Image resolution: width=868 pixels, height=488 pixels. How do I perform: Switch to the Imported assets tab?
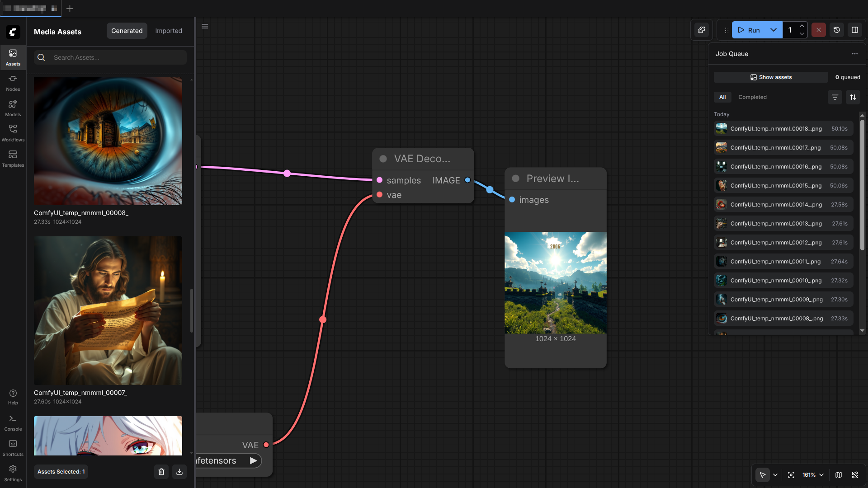pos(168,31)
